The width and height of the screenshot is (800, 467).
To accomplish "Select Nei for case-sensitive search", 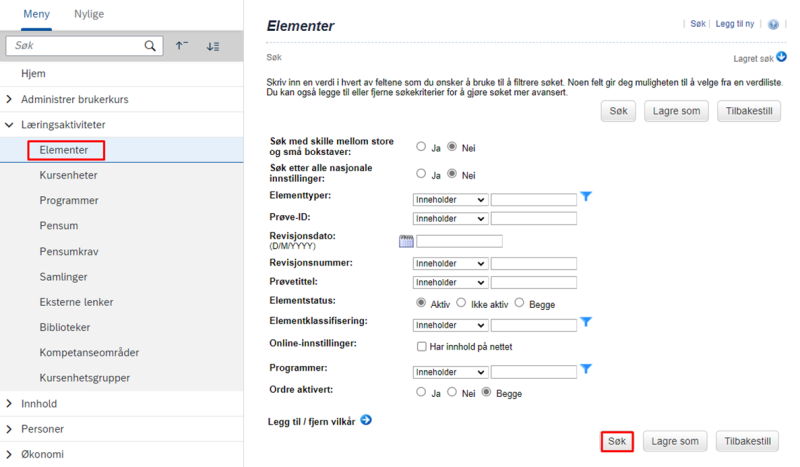I will click(452, 146).
